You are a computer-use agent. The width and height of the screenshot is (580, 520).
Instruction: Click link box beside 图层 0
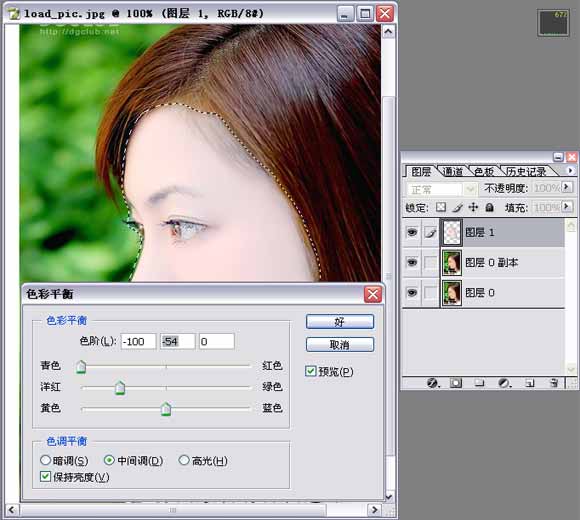(430, 293)
